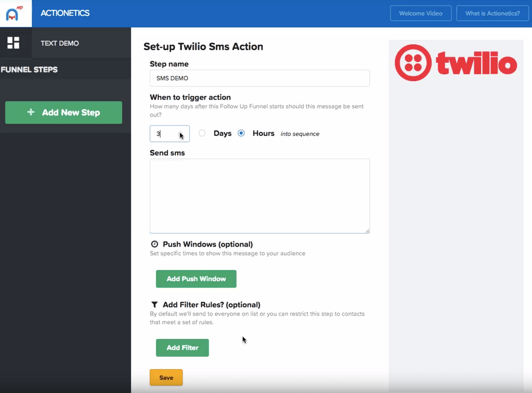Image resolution: width=532 pixels, height=393 pixels.
Task: Open What is Actionetics? button
Action: pos(493,13)
